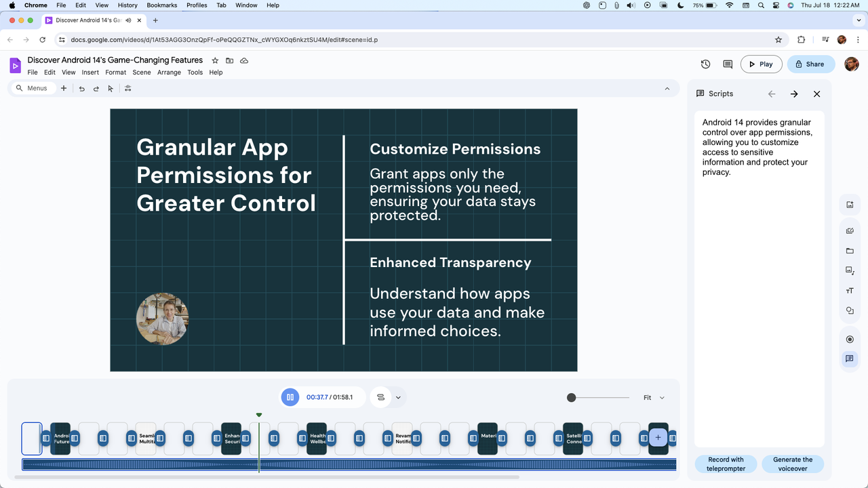Screen dimensions: 868x488
Task: Pause the video playback
Action: coord(290,397)
